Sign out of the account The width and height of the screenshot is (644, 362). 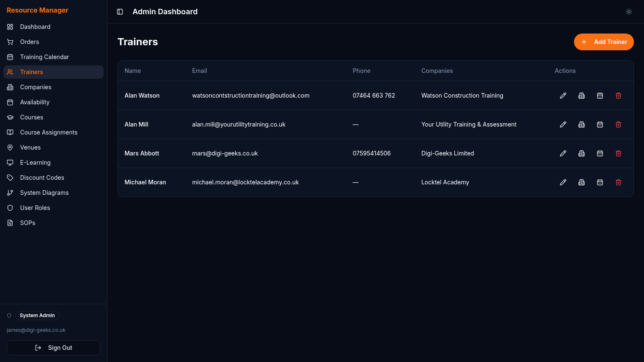(x=53, y=348)
